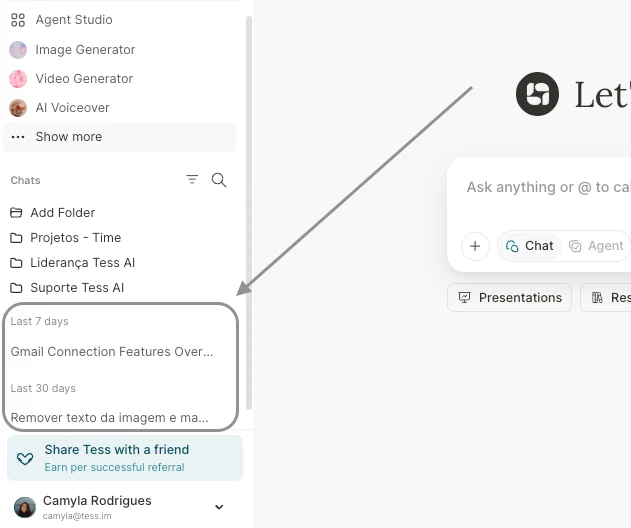The width and height of the screenshot is (631, 528).
Task: Click Share Tess with a friend banner
Action: click(x=125, y=458)
